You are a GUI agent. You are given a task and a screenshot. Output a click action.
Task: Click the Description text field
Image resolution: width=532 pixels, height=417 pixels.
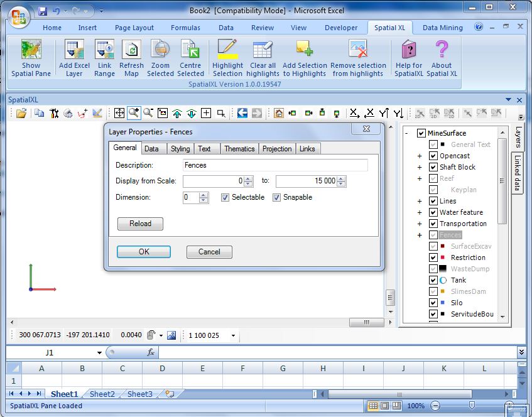tap(275, 165)
